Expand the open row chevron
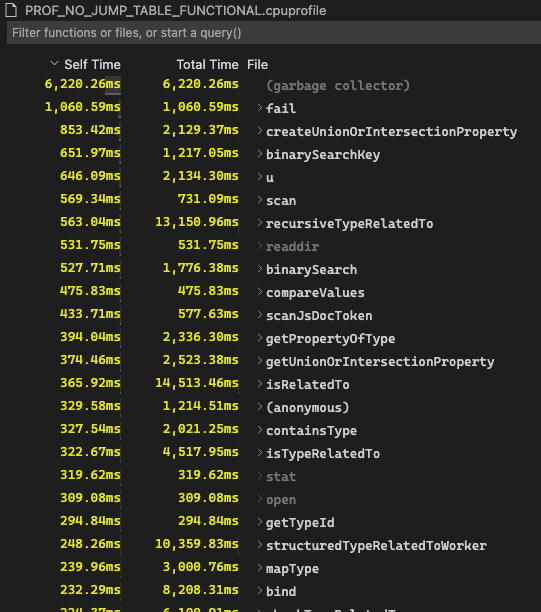The image size is (541, 612). click(260, 500)
